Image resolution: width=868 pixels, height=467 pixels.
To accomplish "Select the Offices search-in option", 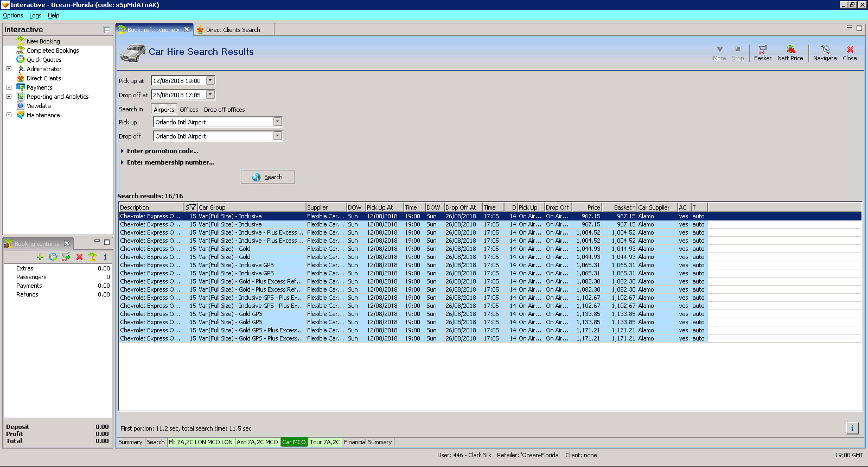I will (x=189, y=110).
